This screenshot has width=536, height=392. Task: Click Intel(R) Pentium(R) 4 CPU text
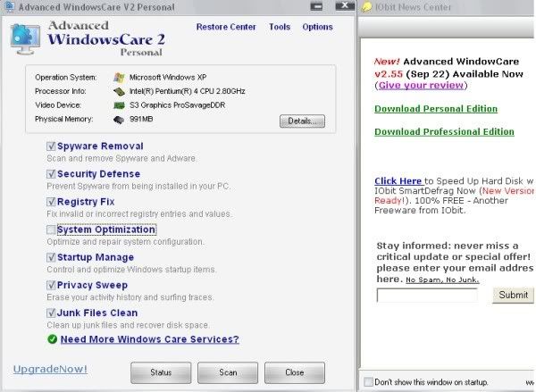pos(187,91)
